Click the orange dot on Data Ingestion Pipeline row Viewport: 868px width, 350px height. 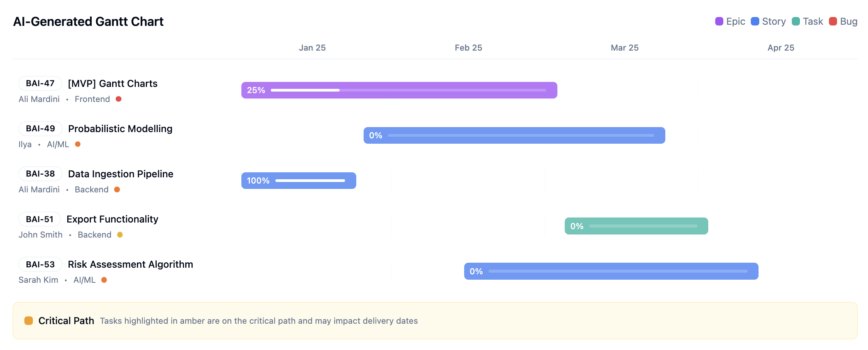pos(117,189)
